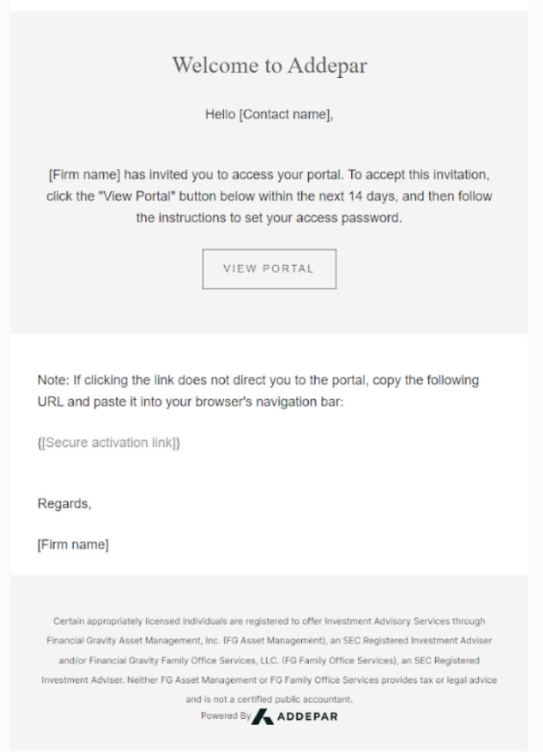
Task: Click the Welcome to Addepar heading
Action: pyautogui.click(x=270, y=65)
